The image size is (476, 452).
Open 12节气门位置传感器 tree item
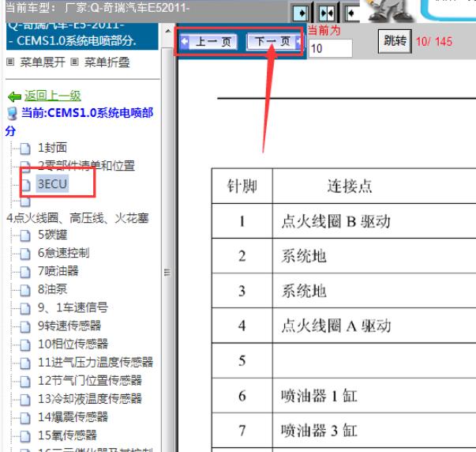(x=90, y=381)
